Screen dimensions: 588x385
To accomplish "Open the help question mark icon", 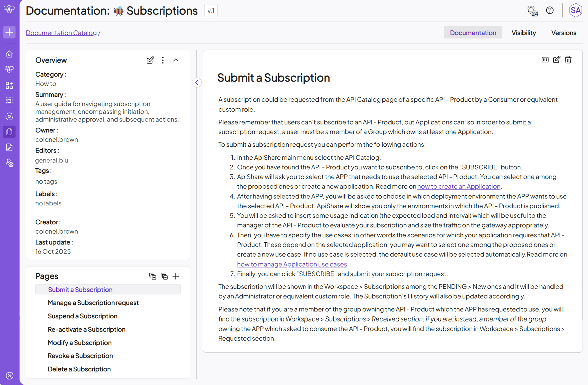I will click(x=550, y=11).
